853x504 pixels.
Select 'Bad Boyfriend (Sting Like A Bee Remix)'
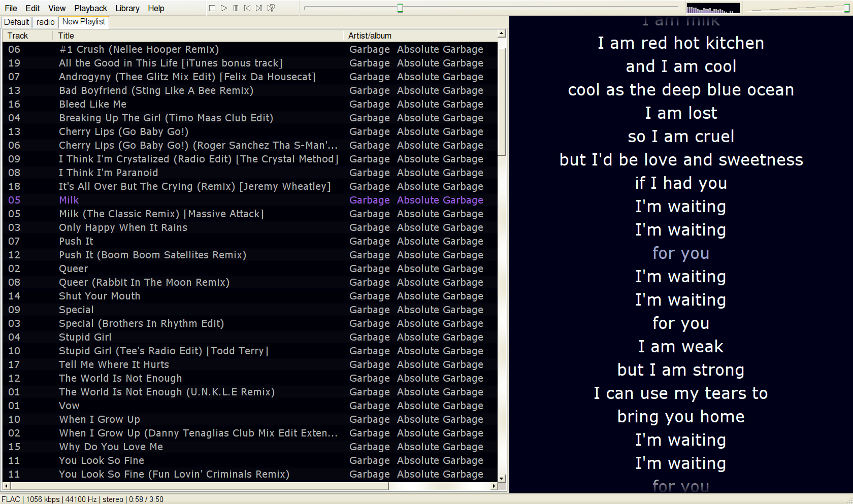tap(250, 90)
